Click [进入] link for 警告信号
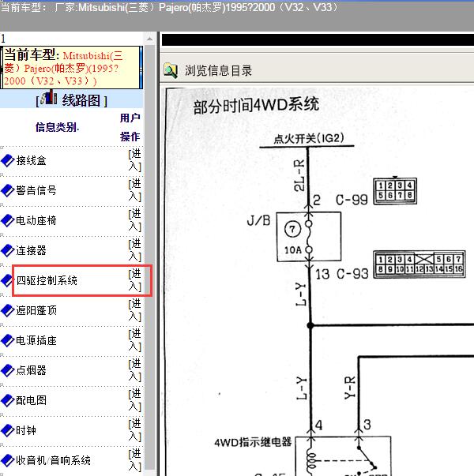Screen dimensions: 474x476 click(x=135, y=190)
